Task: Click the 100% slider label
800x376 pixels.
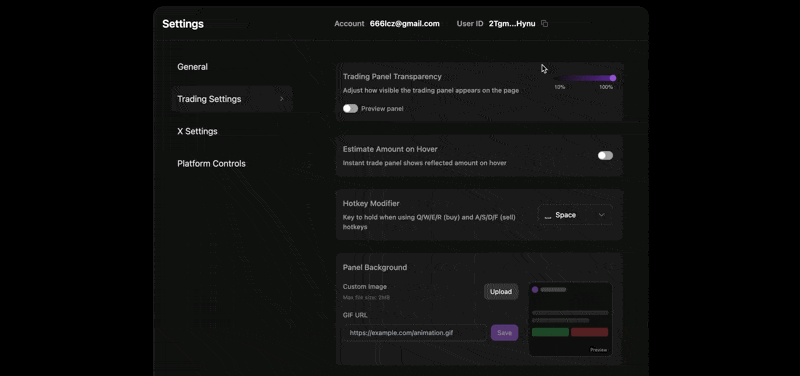Action: coord(606,87)
